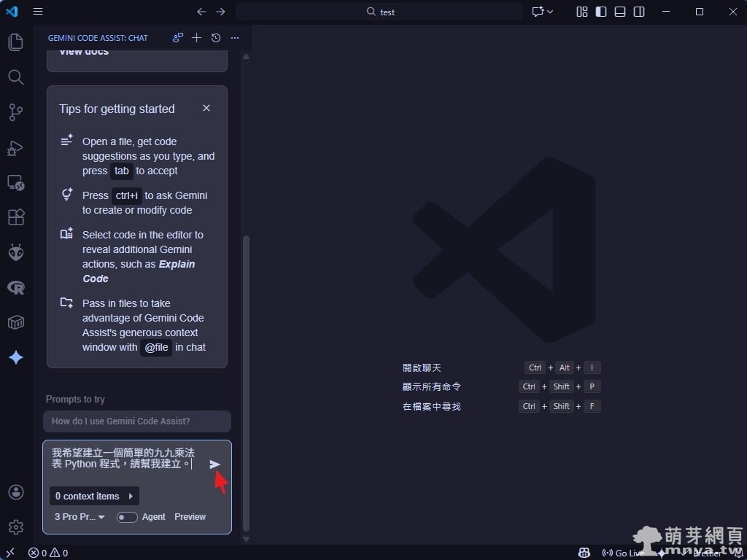Open the Explorer view in activity bar

pyautogui.click(x=15, y=42)
